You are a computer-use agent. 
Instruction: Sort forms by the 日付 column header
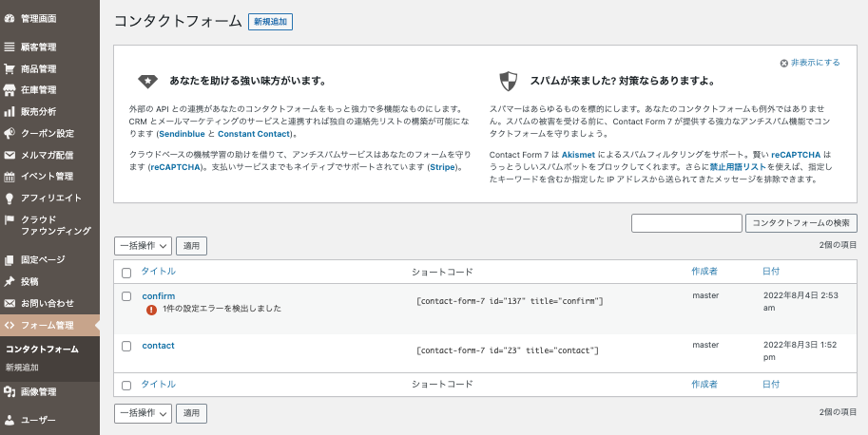[x=770, y=272]
